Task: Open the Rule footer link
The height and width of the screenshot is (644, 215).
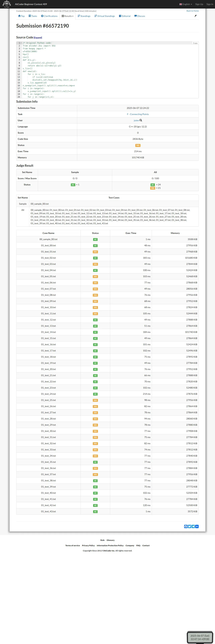Action: click(102, 540)
